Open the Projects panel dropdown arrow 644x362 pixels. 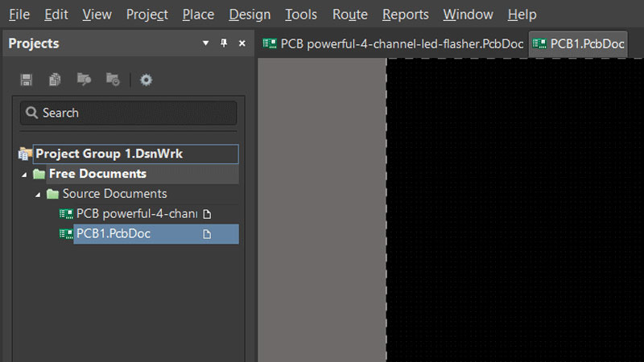point(206,43)
